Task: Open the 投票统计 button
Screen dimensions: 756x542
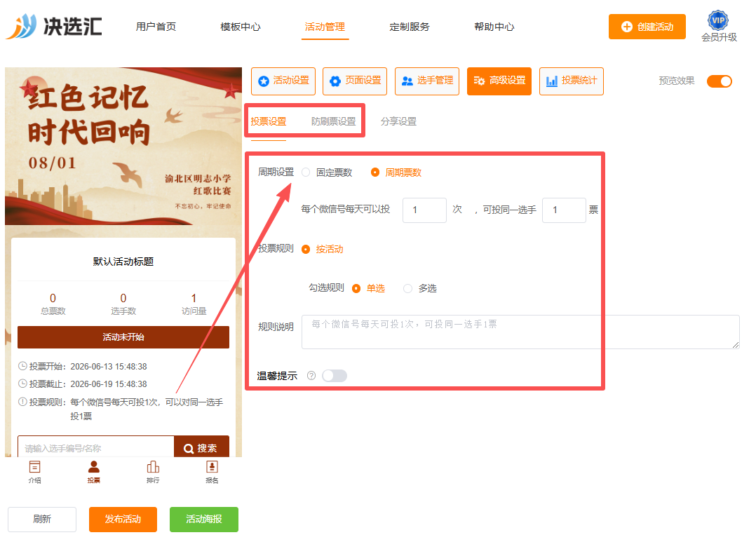Action: pos(572,81)
